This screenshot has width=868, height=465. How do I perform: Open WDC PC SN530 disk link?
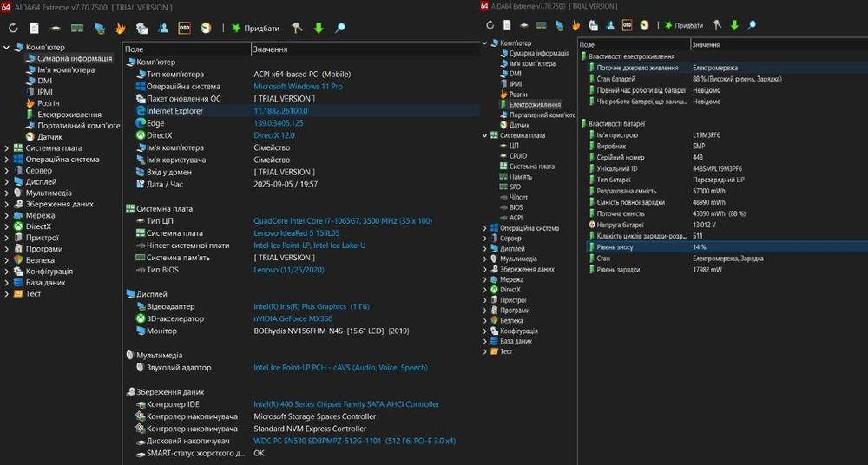click(x=354, y=442)
